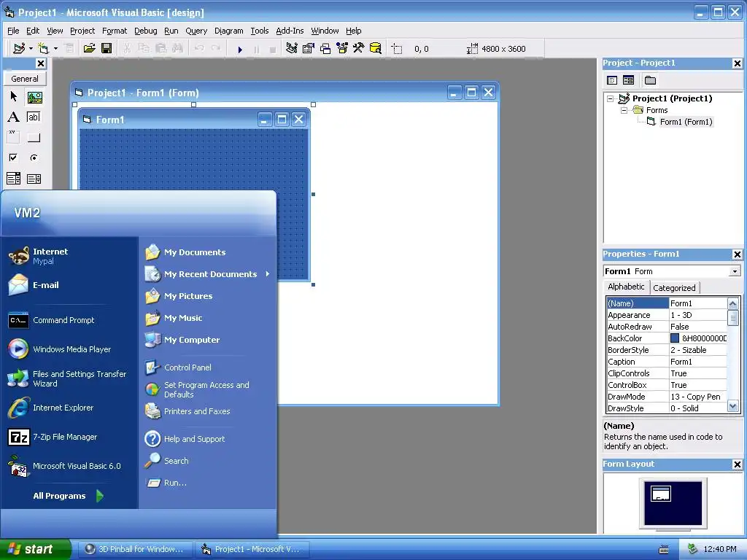Click the Add Standard EXE Project toolbar icon

19,49
